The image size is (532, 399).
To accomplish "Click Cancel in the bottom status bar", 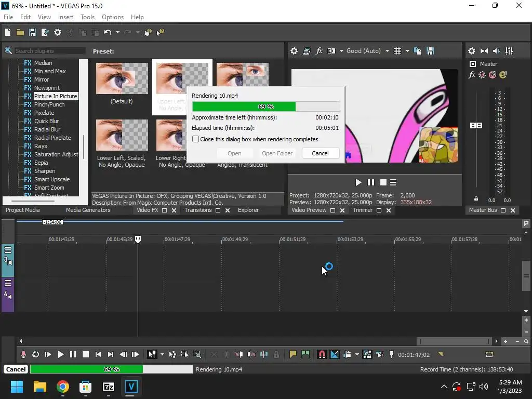I will pos(16,369).
